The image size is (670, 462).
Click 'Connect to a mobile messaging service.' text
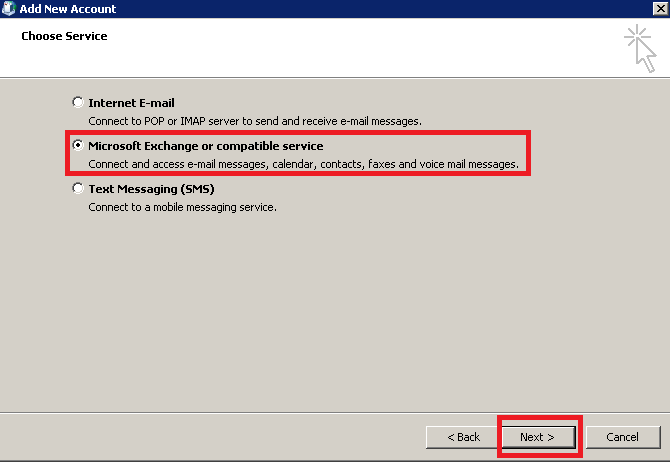pyautogui.click(x=182, y=207)
